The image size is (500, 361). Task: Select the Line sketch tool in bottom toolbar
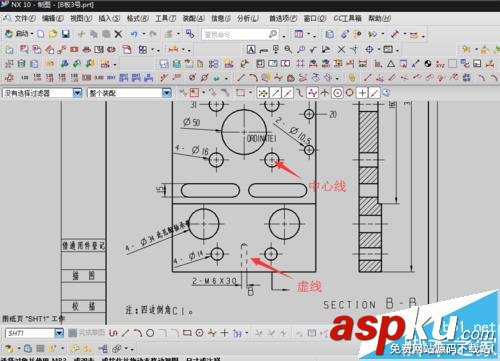(125, 333)
